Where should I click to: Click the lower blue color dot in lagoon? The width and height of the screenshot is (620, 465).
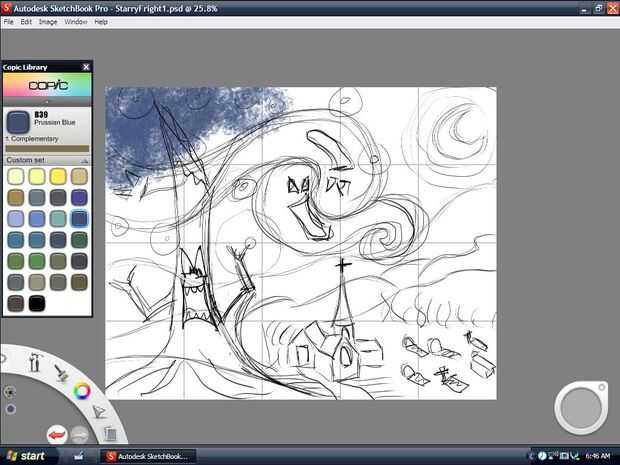[11, 409]
